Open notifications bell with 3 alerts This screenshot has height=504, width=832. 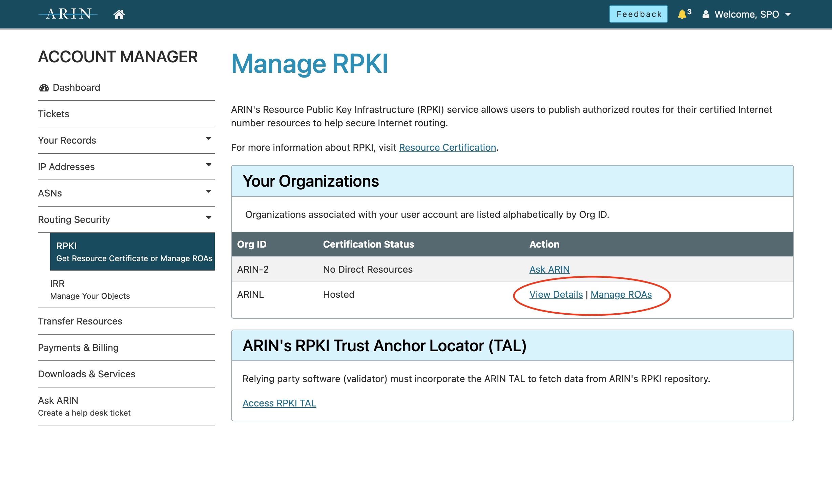point(684,14)
